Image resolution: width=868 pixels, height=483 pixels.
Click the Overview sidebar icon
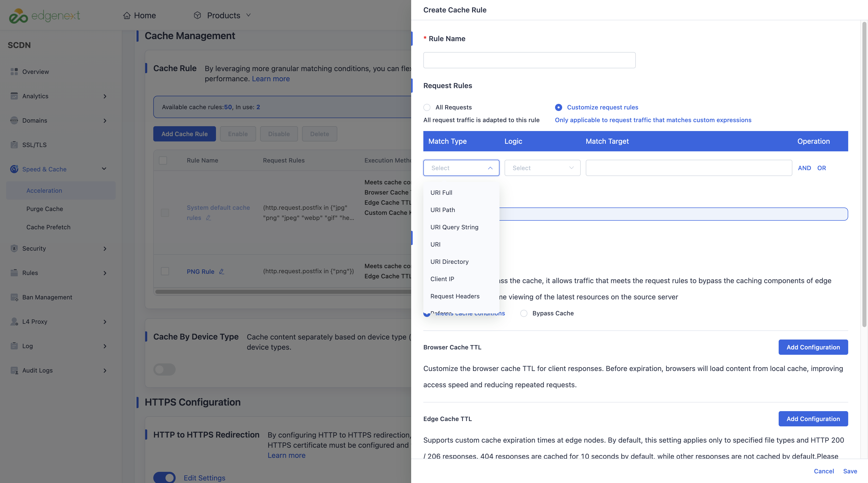point(14,71)
